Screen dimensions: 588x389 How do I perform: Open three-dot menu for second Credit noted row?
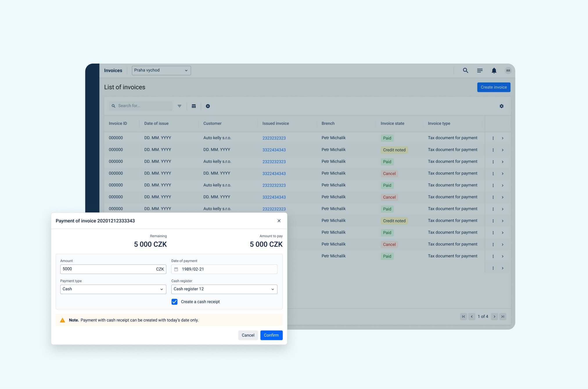[x=493, y=221]
